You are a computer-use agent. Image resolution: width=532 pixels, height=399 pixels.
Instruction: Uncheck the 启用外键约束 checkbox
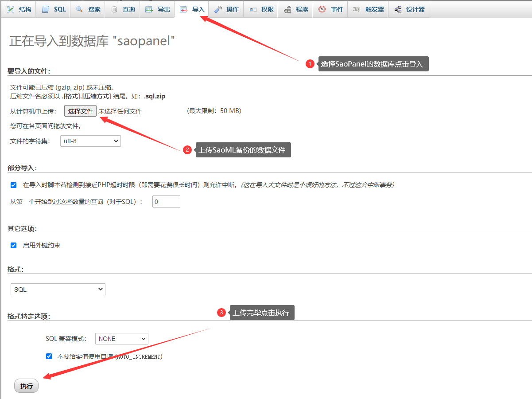point(14,245)
